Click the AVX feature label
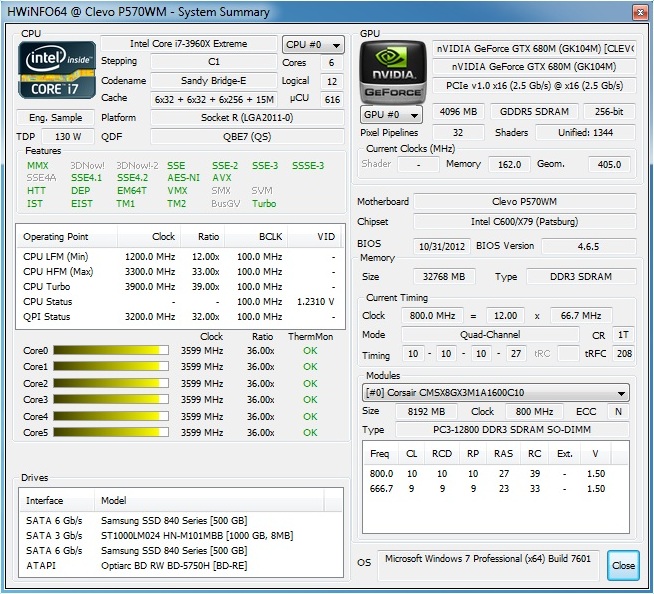Viewport: 654px width, 594px height. pos(221,178)
